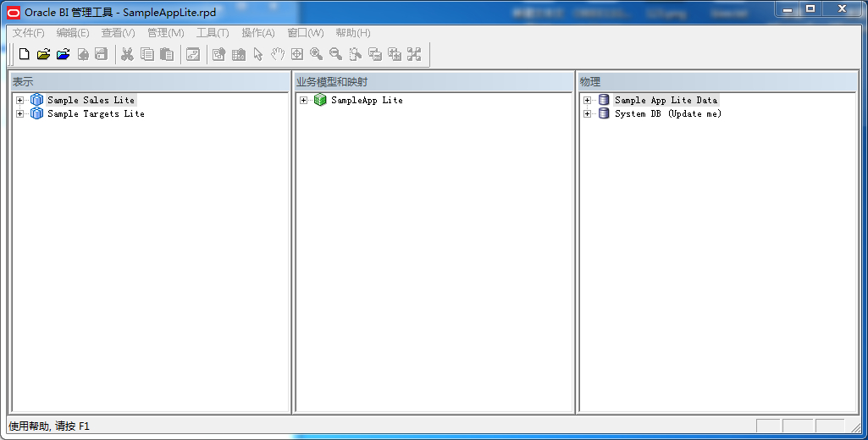Click the Sample Sales Lite cube icon

37,100
